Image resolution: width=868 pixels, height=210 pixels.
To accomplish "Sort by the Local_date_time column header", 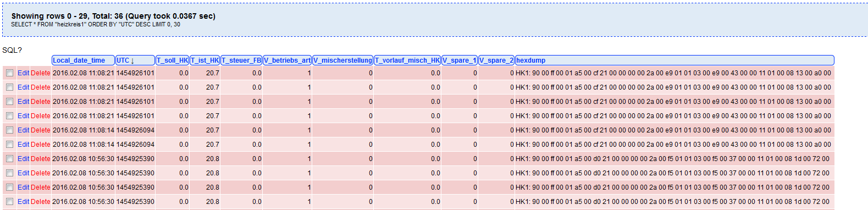I will [x=83, y=60].
